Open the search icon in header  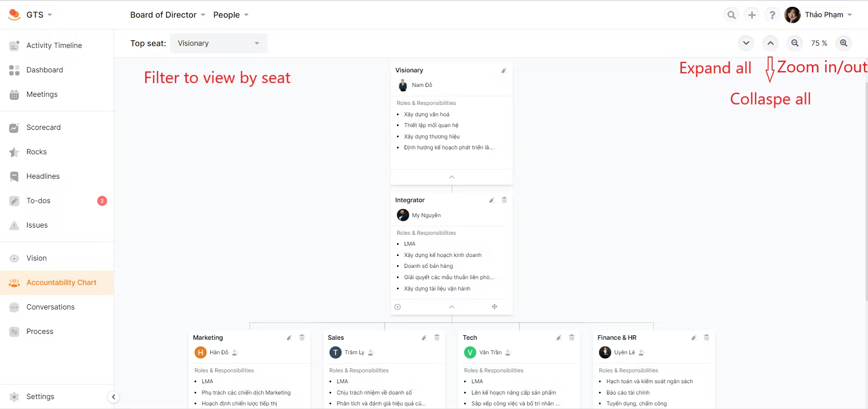click(731, 15)
